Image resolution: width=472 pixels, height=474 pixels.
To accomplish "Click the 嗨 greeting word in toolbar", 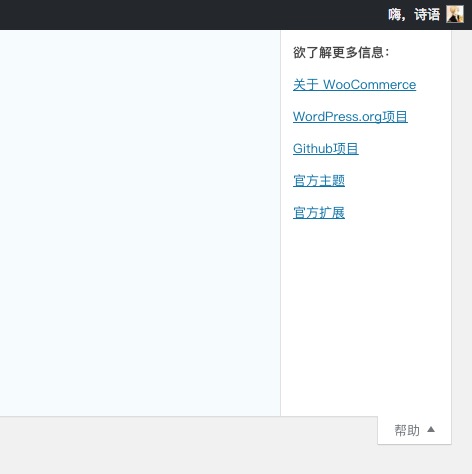I will 394,15.
